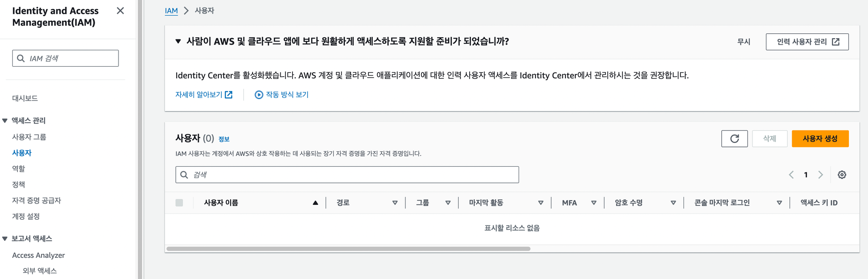Click the 인력 사용자 관리 button
Image resolution: width=868 pixels, height=279 pixels.
pos(807,42)
